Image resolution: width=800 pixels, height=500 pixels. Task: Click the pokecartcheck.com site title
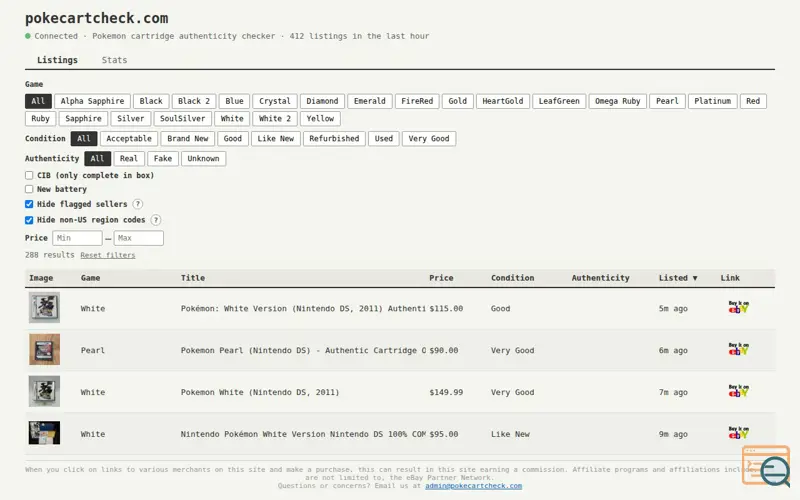[x=96, y=18]
